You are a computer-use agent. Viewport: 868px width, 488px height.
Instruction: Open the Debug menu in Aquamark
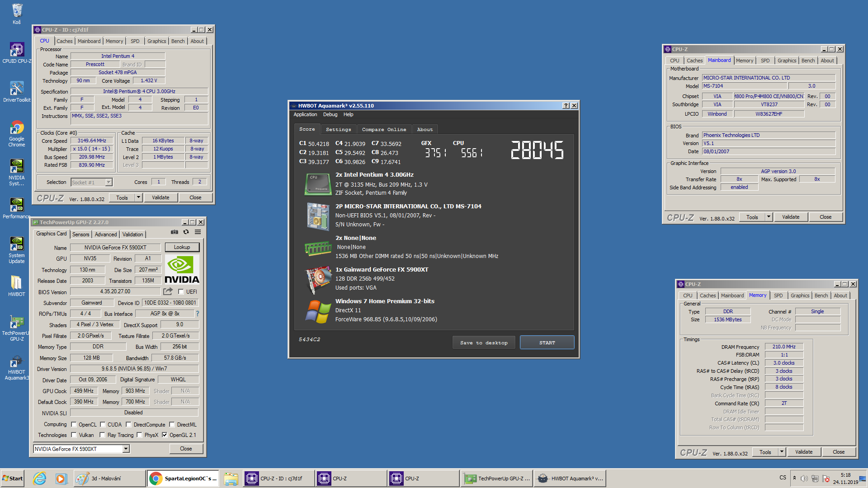tap(330, 115)
